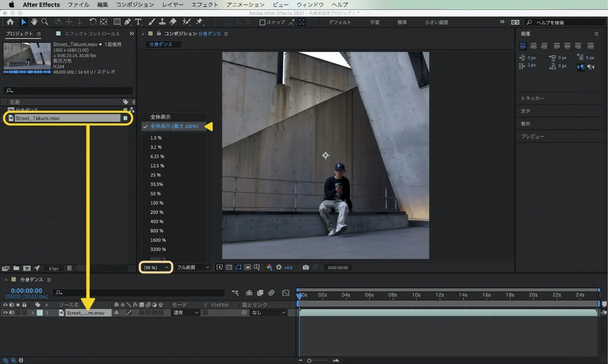Open the エフェクト menu
The height and width of the screenshot is (364, 608).
(x=205, y=5)
